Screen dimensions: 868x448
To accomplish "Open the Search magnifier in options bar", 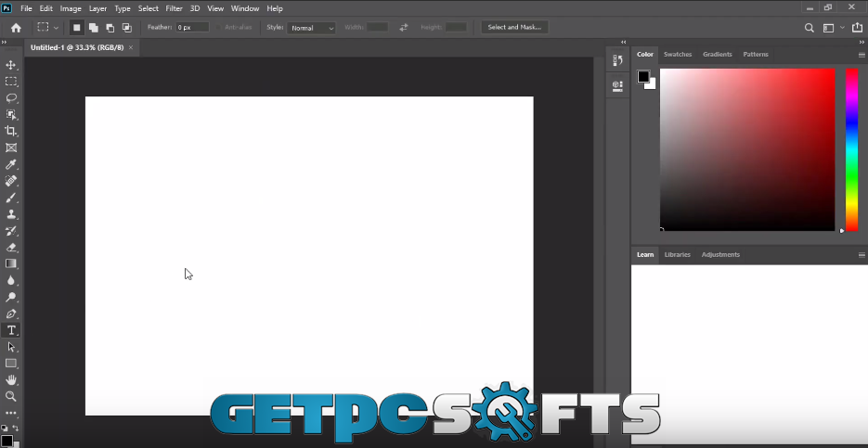I will tap(809, 28).
